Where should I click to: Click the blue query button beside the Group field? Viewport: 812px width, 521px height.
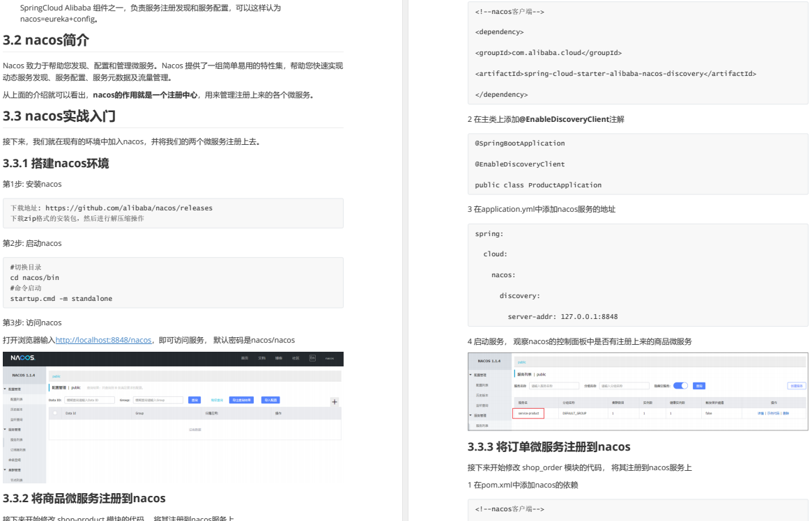(x=194, y=400)
